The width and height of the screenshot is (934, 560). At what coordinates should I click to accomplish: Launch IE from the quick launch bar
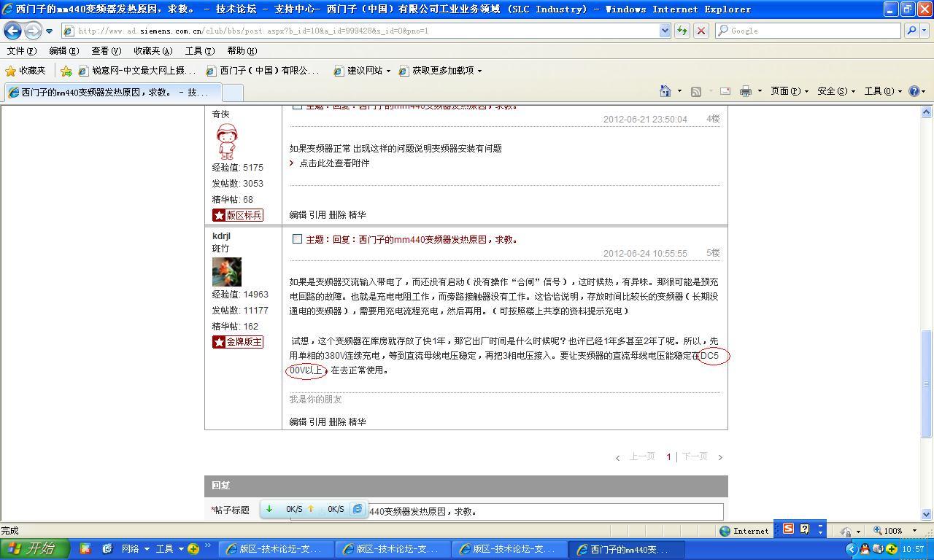(107, 548)
